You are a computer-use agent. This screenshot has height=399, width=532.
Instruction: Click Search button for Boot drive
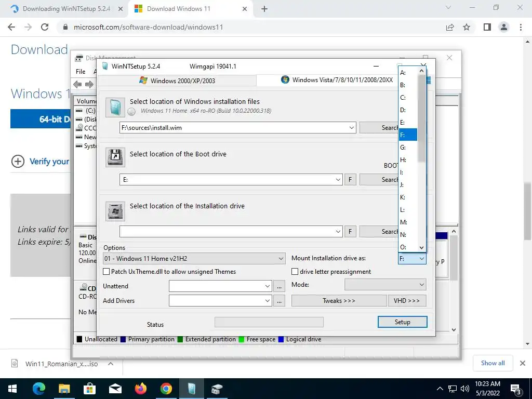click(x=379, y=180)
